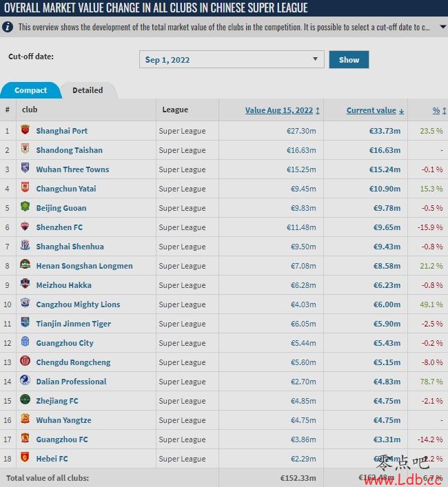Switch to the Detailed tab
Screen dimensions: 448x487
coord(88,90)
